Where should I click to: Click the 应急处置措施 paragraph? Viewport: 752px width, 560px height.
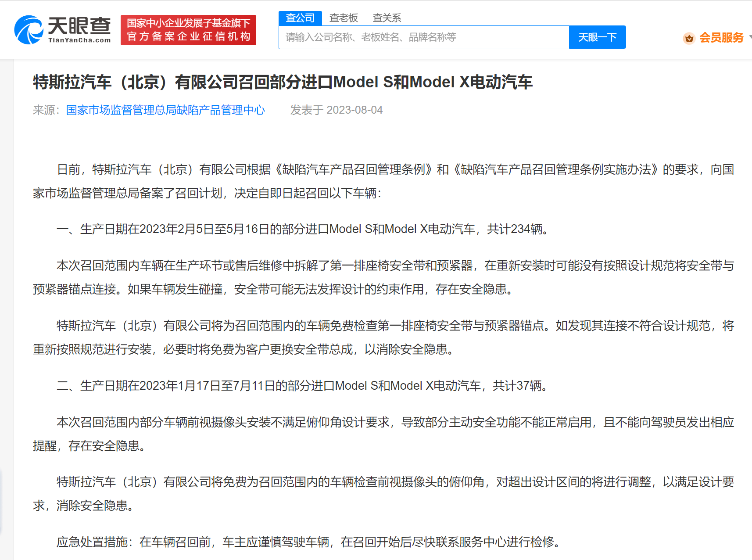309,542
